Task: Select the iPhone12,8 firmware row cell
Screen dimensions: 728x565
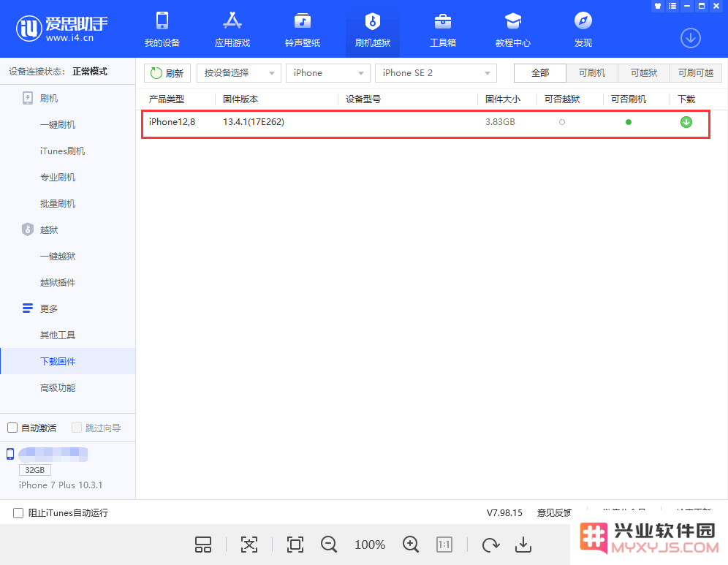Action: point(172,121)
